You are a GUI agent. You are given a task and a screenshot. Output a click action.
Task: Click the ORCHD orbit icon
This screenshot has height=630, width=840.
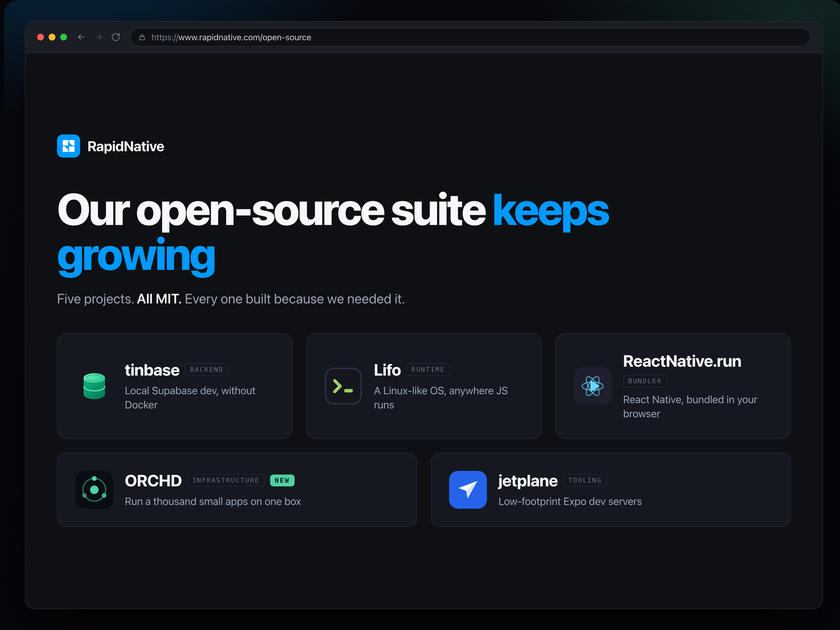pyautogui.click(x=94, y=490)
